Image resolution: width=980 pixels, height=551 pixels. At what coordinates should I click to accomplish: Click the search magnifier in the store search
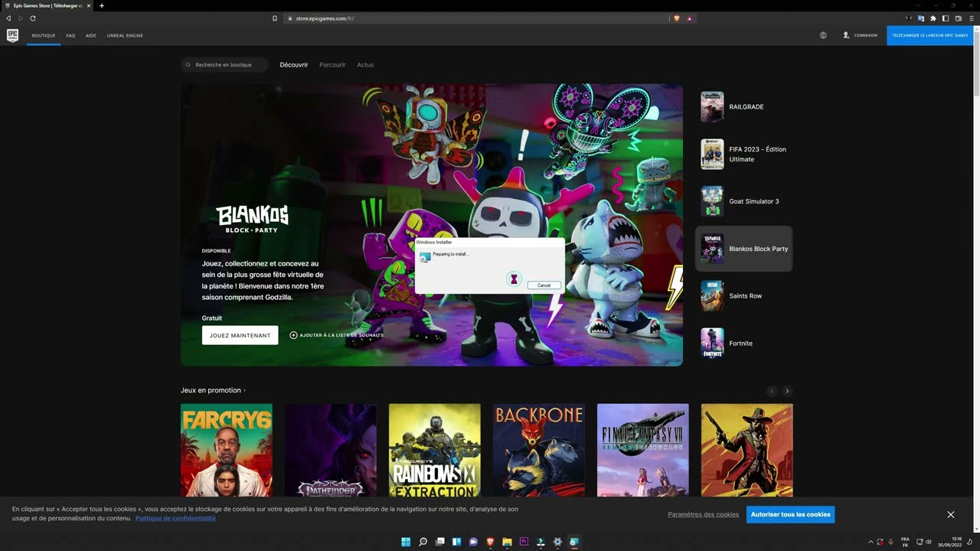188,65
